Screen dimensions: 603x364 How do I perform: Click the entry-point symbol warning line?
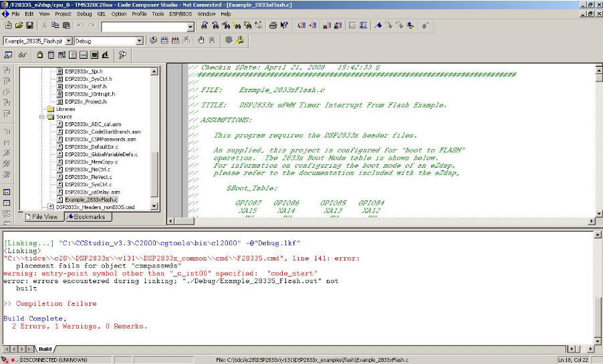pyautogui.click(x=160, y=273)
